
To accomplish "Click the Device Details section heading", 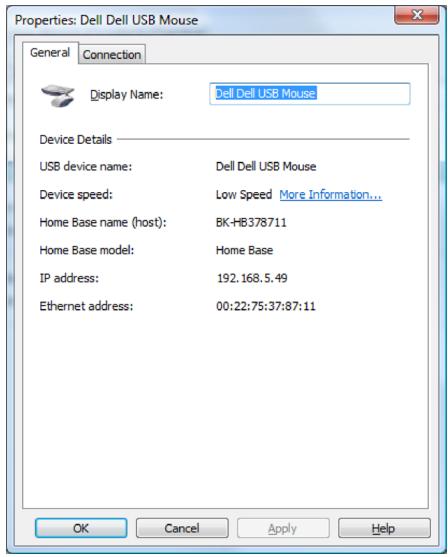I will pos(76,139).
